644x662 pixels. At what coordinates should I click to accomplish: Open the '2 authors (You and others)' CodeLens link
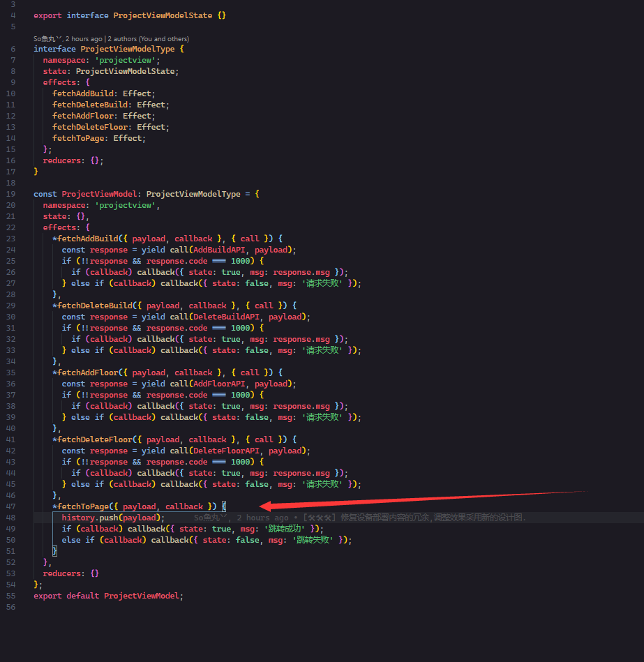[148, 39]
